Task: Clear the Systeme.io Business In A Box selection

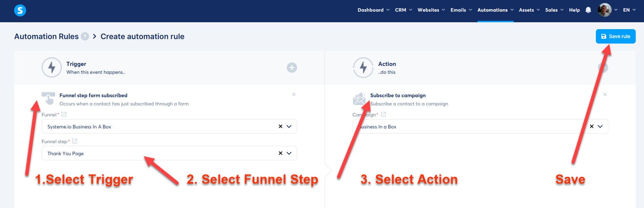Action: 280,127
